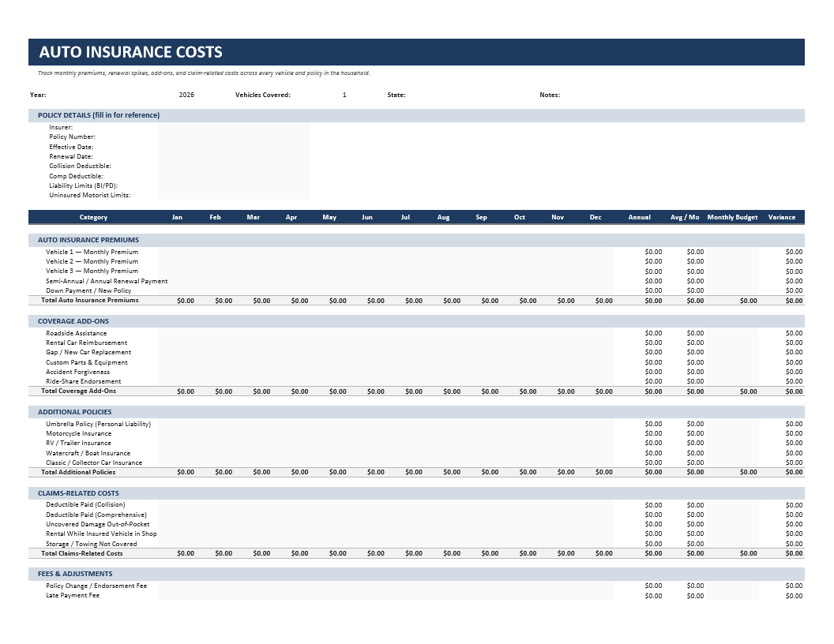Click the Comp Deductible: label
The image size is (834, 644).
pos(76,176)
